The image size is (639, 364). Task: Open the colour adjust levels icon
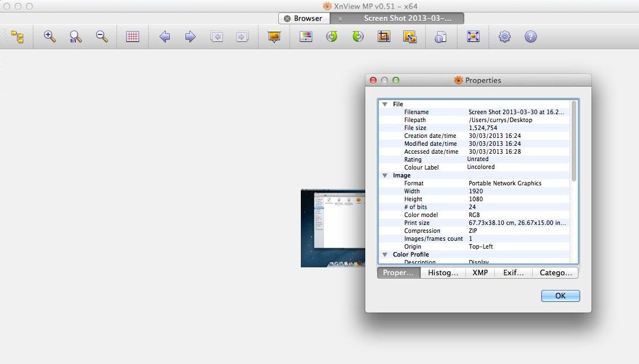pyautogui.click(x=306, y=37)
